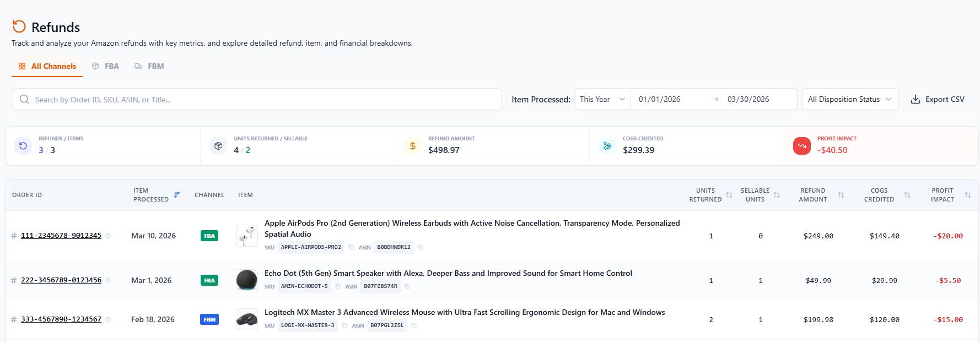This screenshot has height=343, width=980.
Task: Click Echo Dot item title
Action: click(448, 273)
